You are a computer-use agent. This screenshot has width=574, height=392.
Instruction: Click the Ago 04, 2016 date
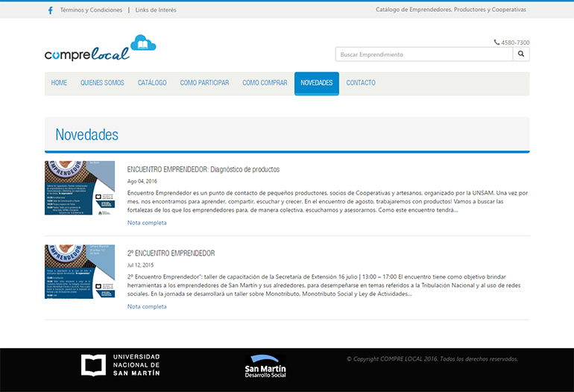(142, 181)
